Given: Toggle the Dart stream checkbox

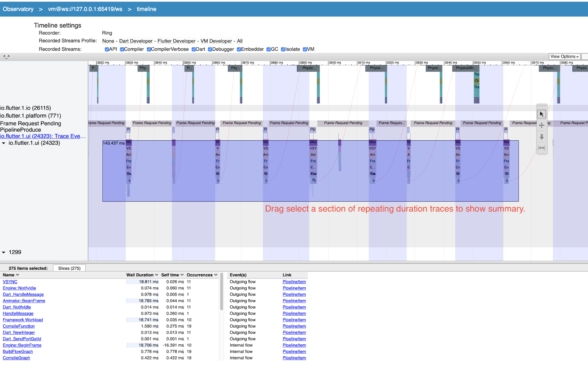Looking at the screenshot, I should (194, 49).
